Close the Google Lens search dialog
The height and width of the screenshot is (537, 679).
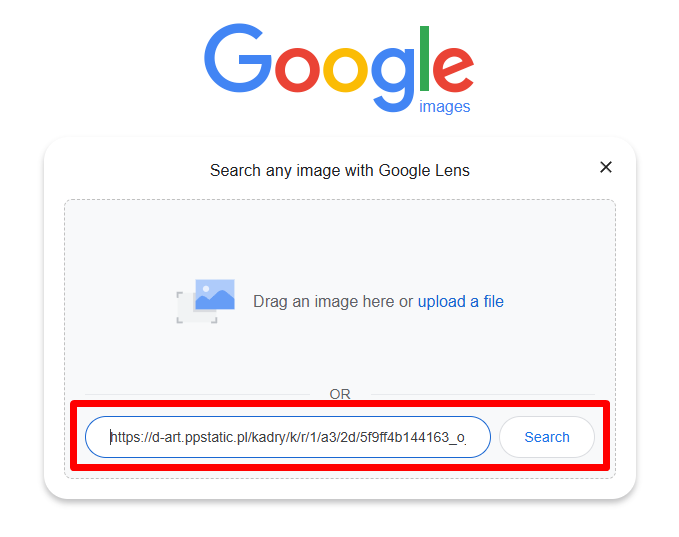pyautogui.click(x=605, y=167)
